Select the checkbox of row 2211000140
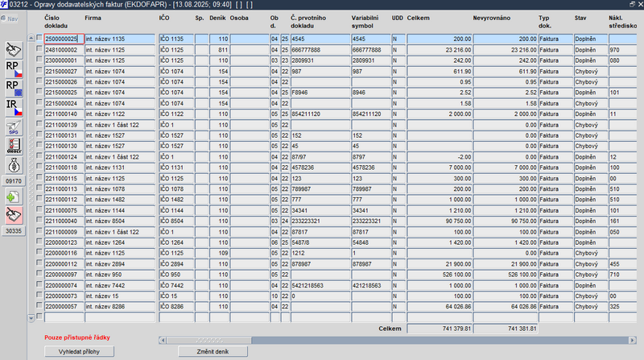The width and height of the screenshot is (644, 360). click(39, 113)
